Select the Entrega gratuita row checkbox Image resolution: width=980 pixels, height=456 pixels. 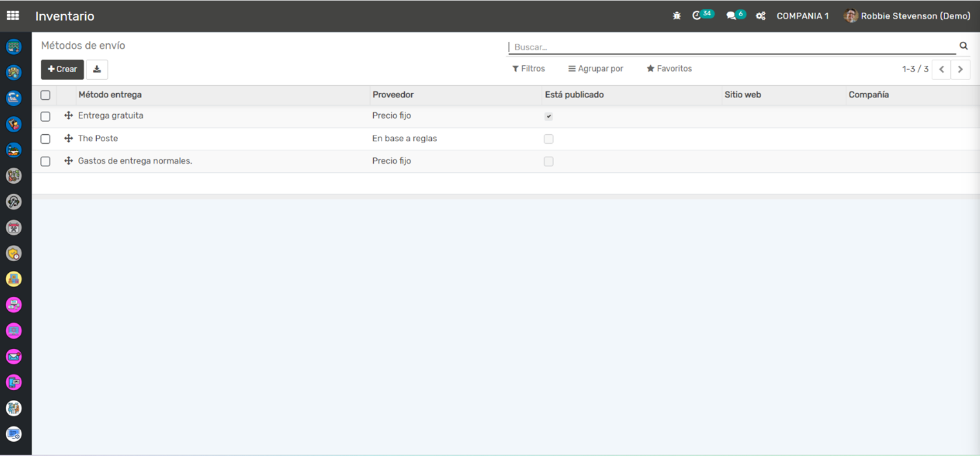pyautogui.click(x=45, y=117)
